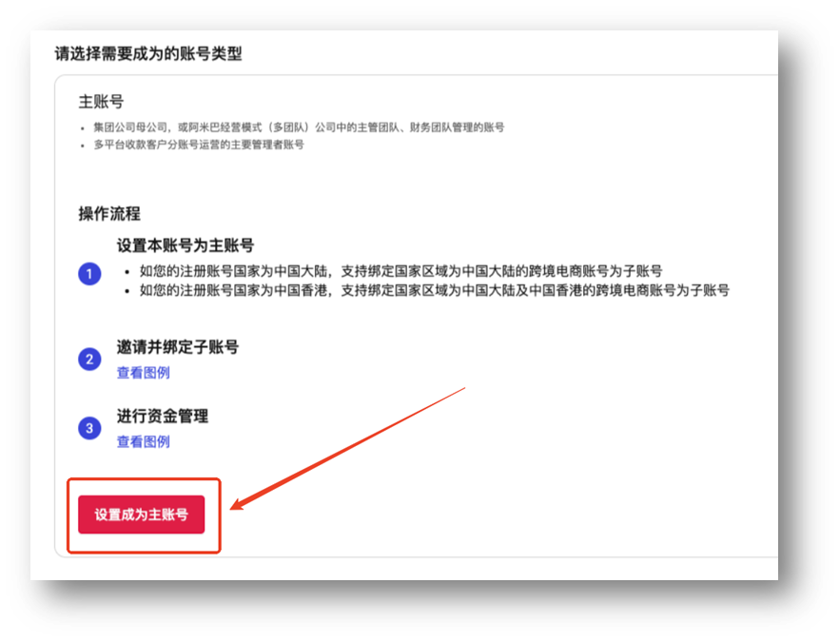This screenshot has height=642, width=840.
Task: Open 查看图例 link under 进行资金管理
Action: point(143,441)
